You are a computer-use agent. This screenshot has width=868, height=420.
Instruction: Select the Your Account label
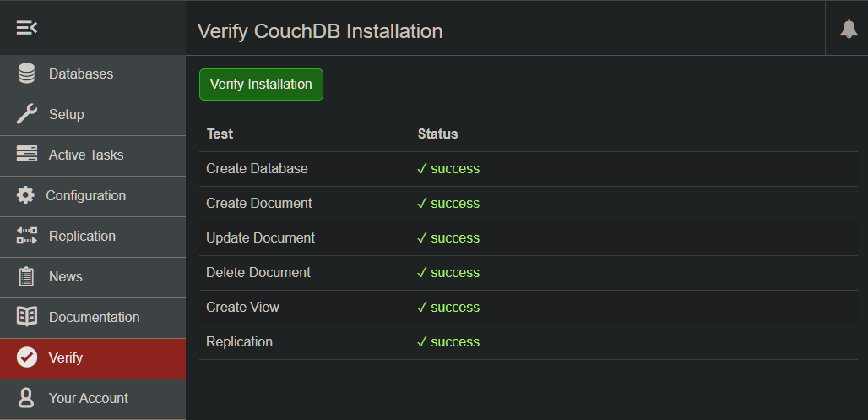tap(89, 398)
